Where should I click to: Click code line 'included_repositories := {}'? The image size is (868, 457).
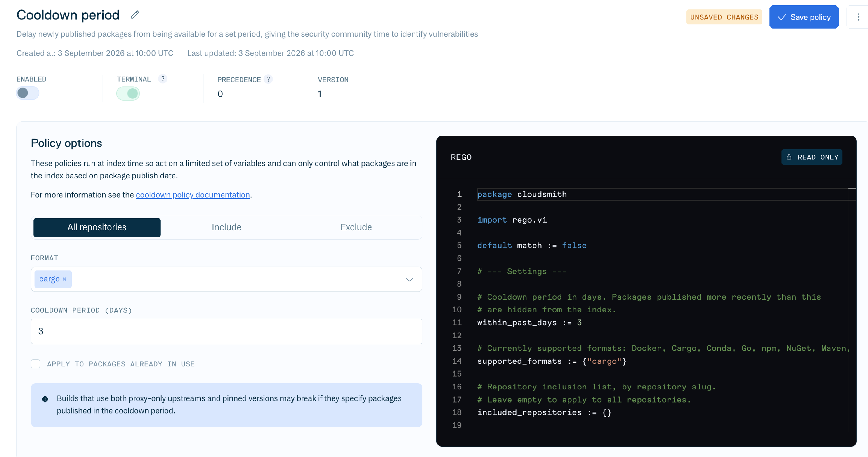click(544, 412)
